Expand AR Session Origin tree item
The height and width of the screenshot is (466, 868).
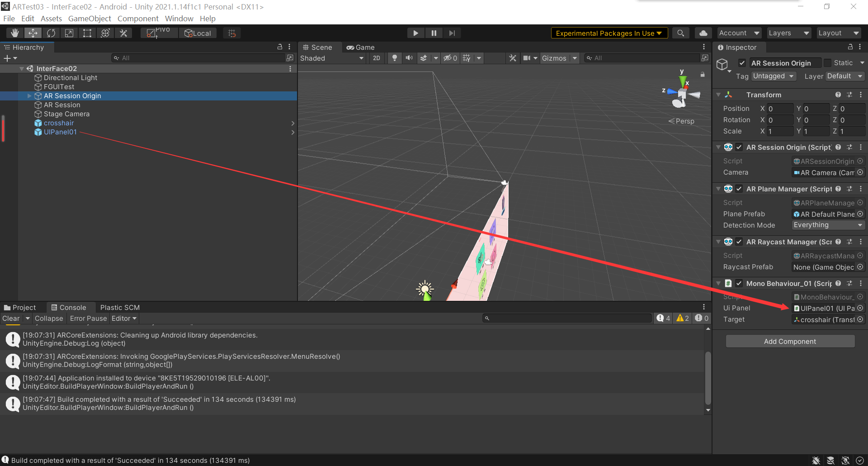[x=29, y=96]
